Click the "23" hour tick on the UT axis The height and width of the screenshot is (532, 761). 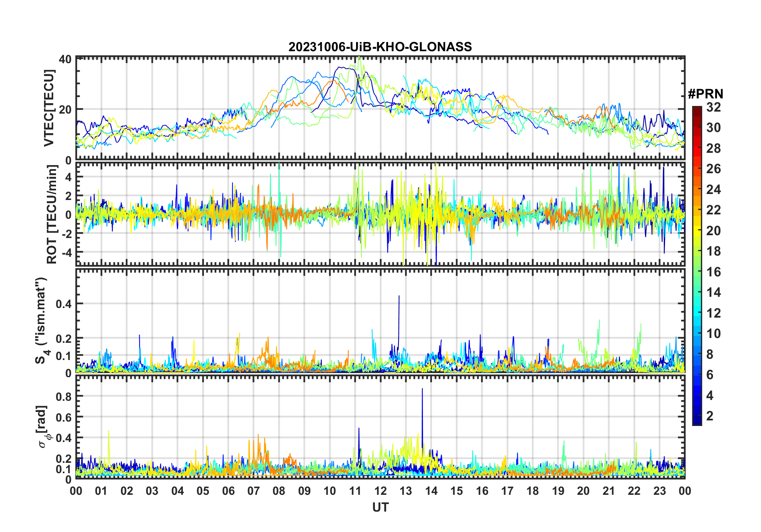point(659,491)
